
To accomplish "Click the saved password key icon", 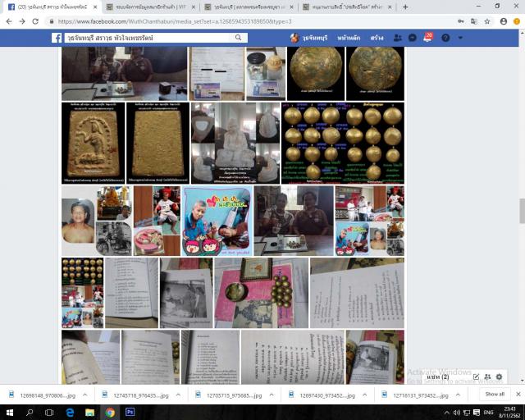I will pyautogui.click(x=461, y=21).
